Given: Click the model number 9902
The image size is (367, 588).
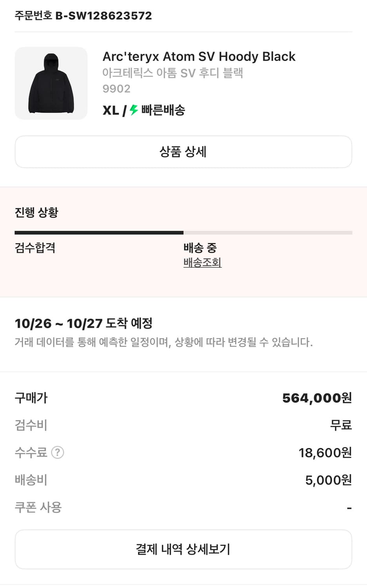Looking at the screenshot, I should [116, 89].
